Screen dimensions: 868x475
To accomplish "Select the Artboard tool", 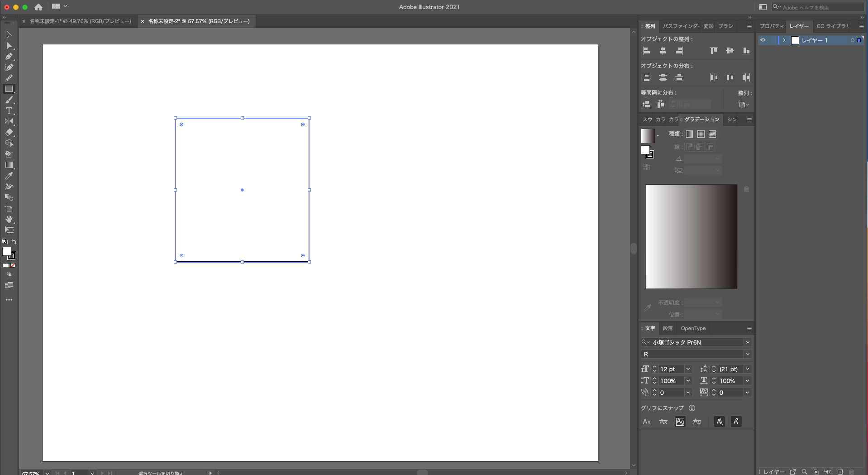I will click(x=9, y=208).
